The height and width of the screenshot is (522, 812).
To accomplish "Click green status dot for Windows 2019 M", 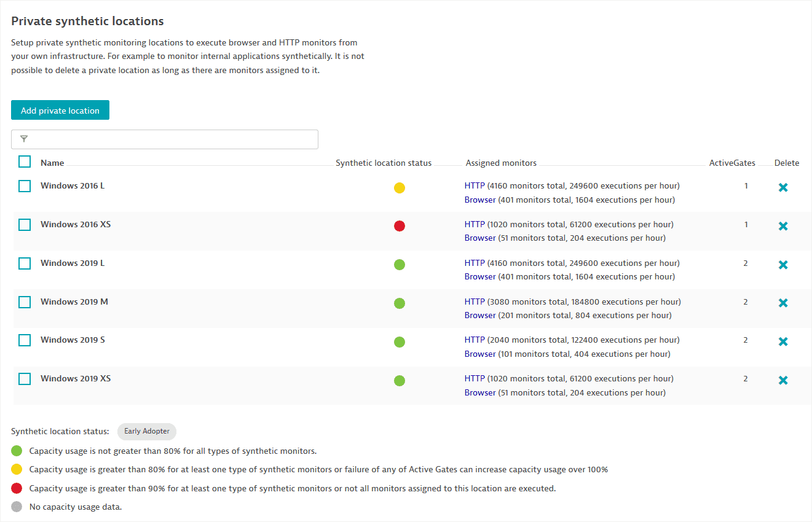I will click(x=400, y=303).
